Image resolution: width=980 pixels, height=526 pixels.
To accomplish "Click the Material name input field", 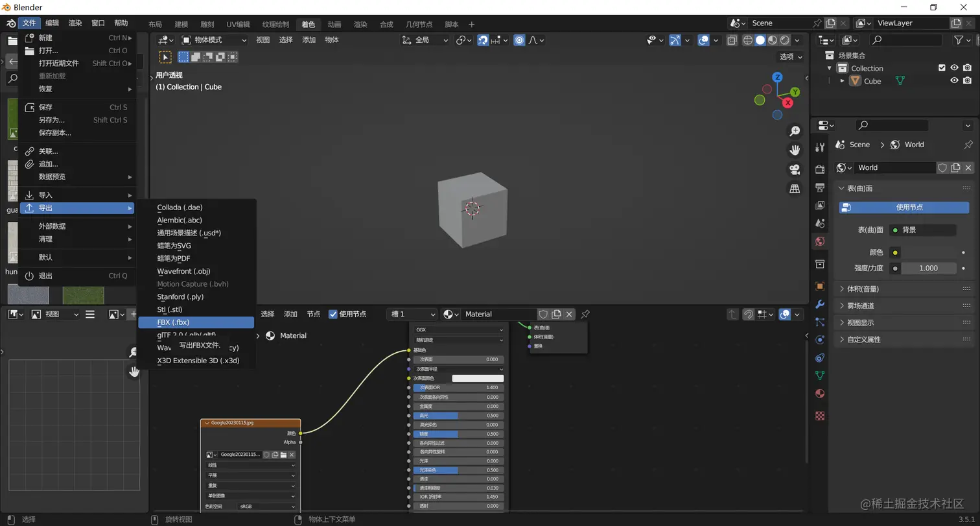I will 499,314.
